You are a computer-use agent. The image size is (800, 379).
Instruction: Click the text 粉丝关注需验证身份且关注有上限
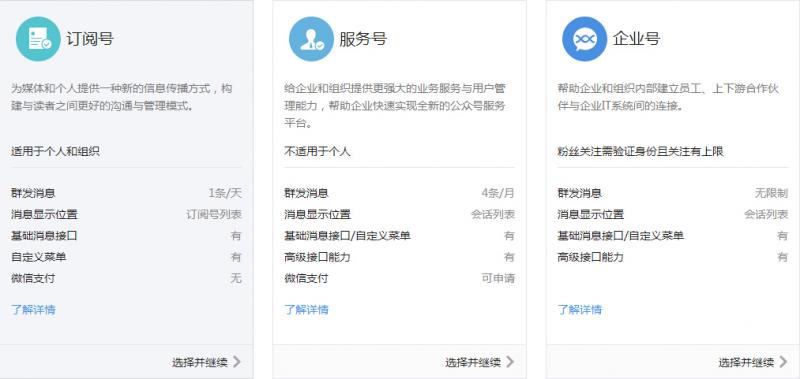(640, 151)
